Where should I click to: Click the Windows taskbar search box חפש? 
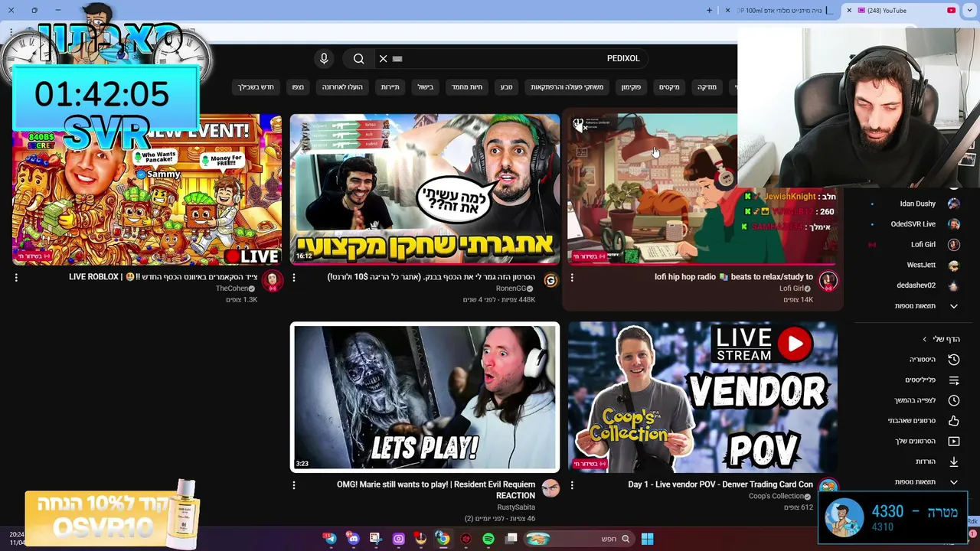coord(580,539)
